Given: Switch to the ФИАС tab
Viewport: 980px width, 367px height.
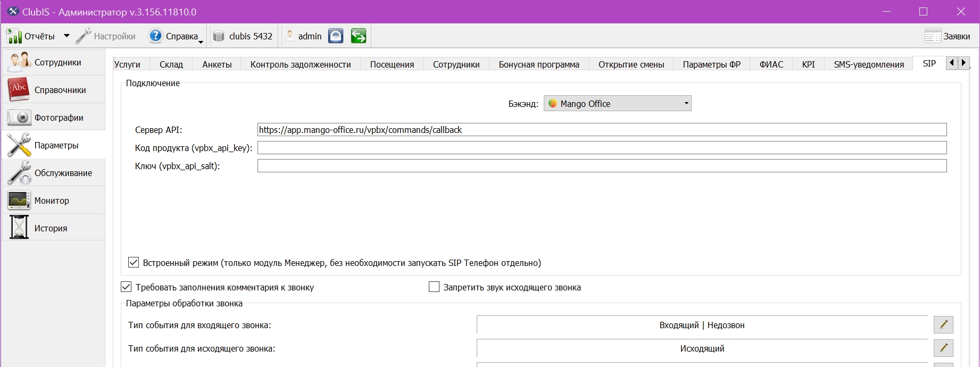Looking at the screenshot, I should [771, 64].
